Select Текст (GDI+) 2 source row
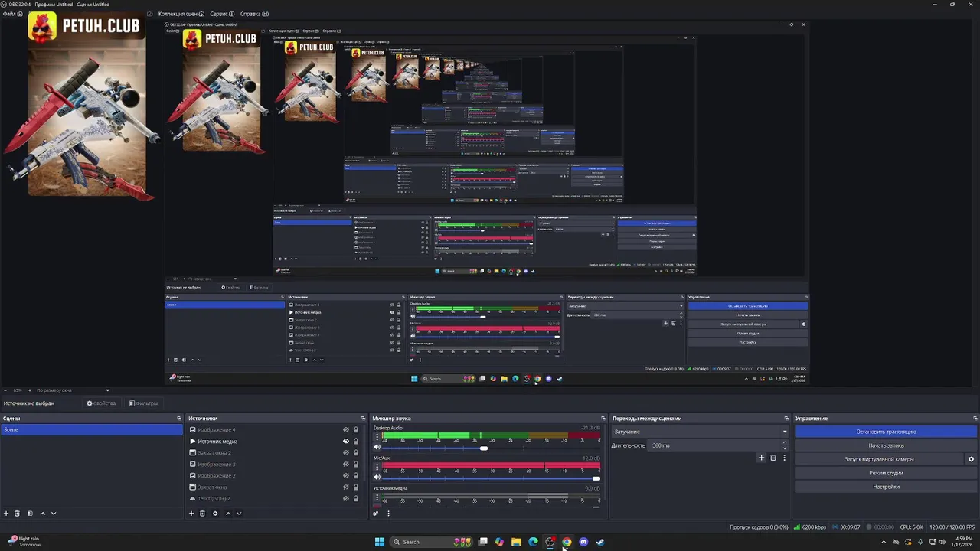Viewport: 980px width, 551px height. (274, 499)
